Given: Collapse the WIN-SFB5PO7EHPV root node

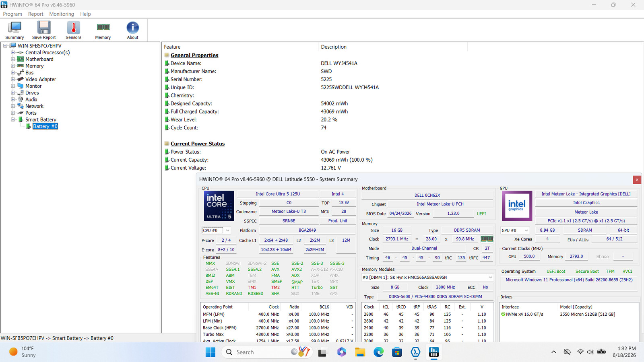Looking at the screenshot, I should click(5, 46).
